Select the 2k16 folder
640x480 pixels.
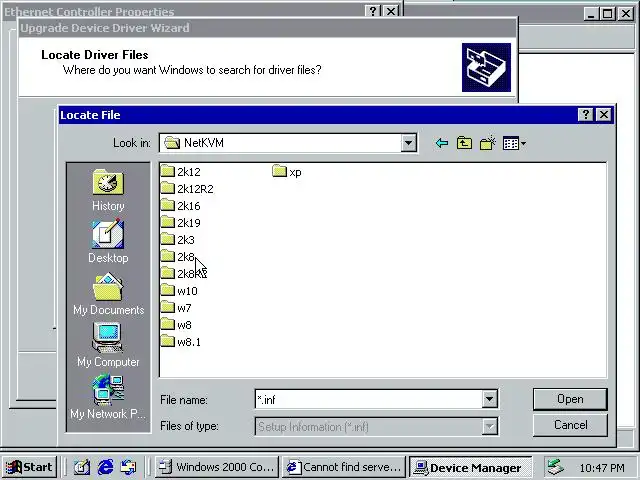180,206
